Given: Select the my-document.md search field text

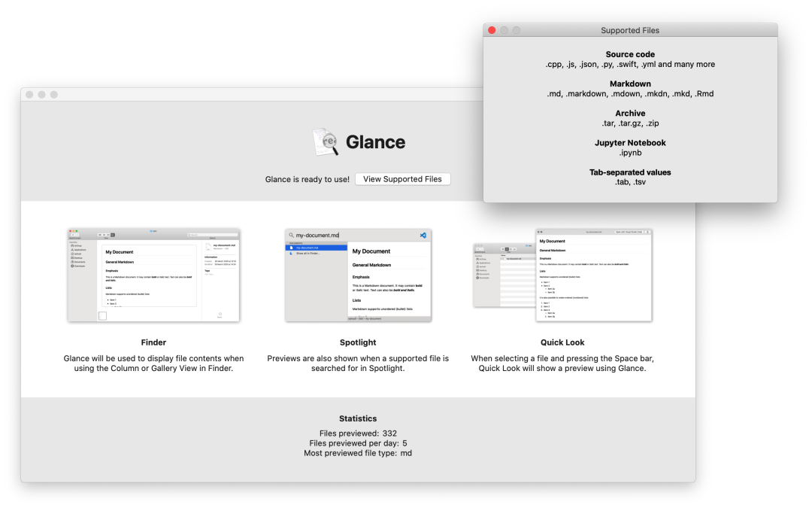Looking at the screenshot, I should click(317, 236).
